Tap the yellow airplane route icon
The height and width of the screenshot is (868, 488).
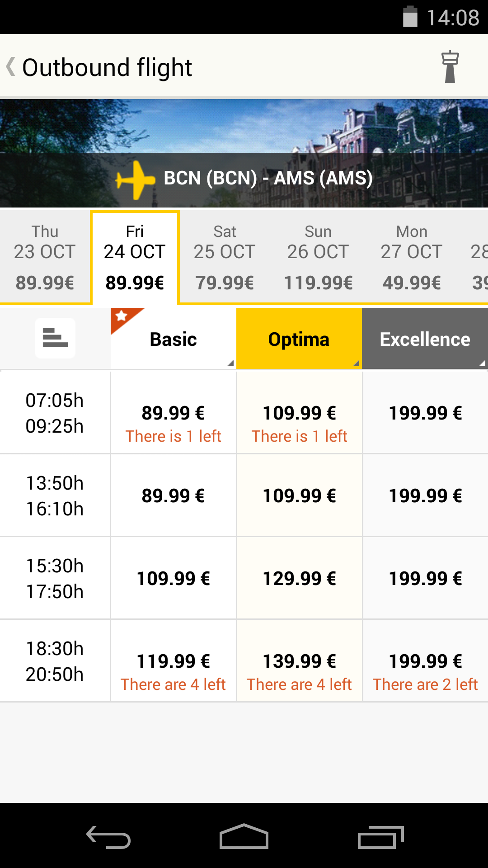point(135,180)
